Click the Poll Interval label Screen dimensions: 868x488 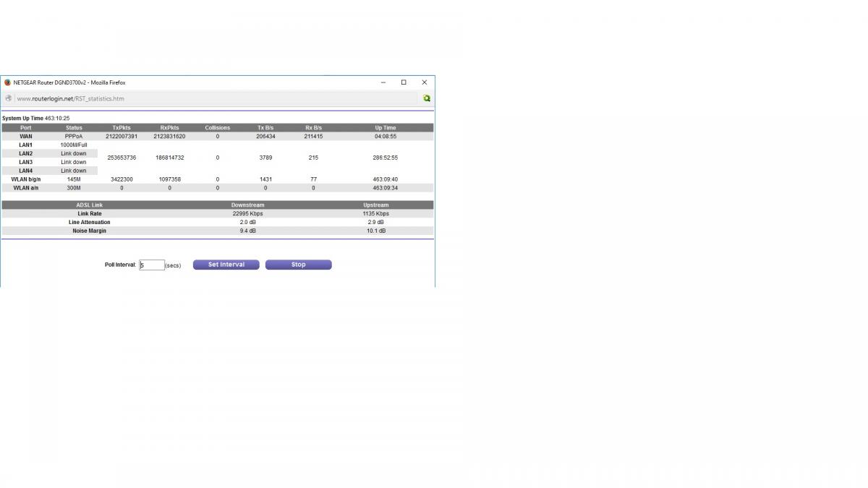[x=120, y=265]
